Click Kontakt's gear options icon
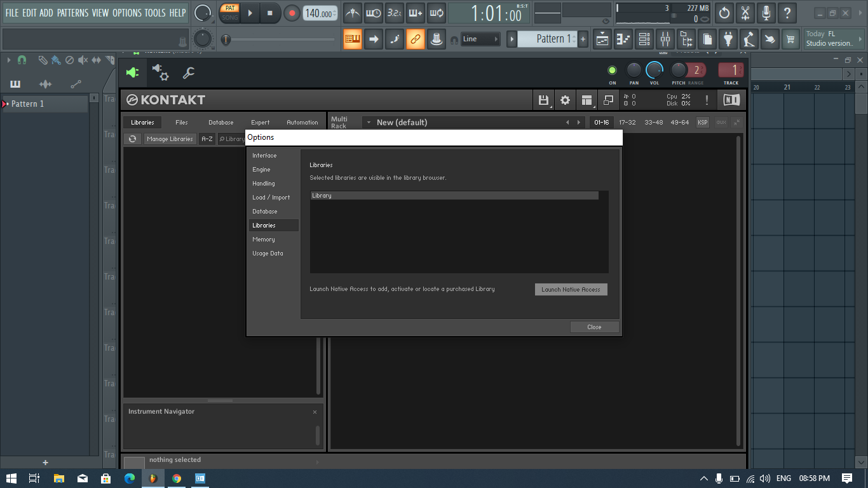868x488 pixels. click(565, 100)
